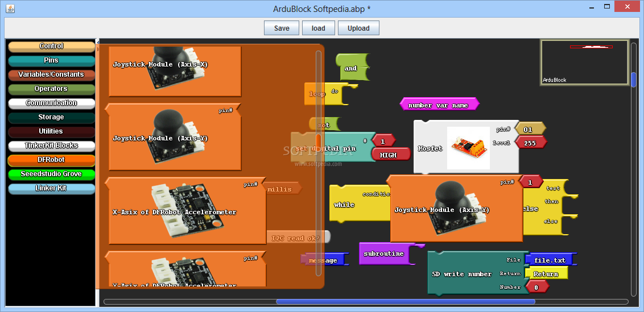Open the Pins block drawer

click(51, 61)
